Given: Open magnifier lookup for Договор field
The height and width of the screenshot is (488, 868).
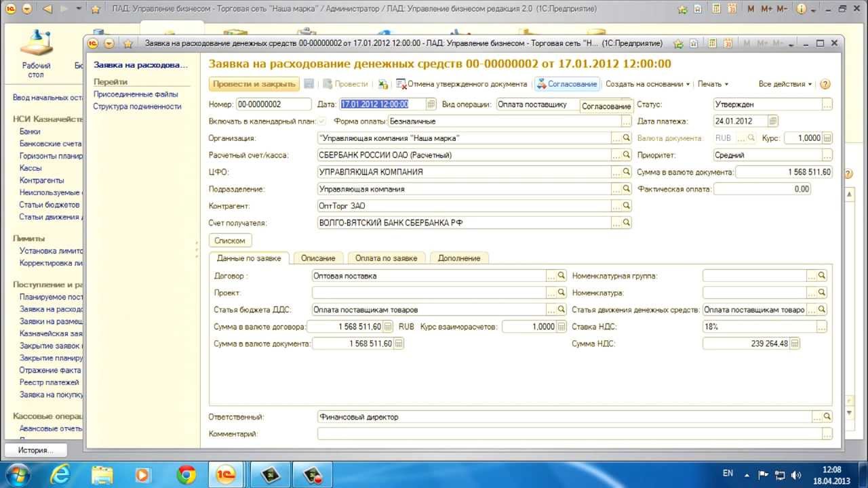Looking at the screenshot, I should coord(561,276).
